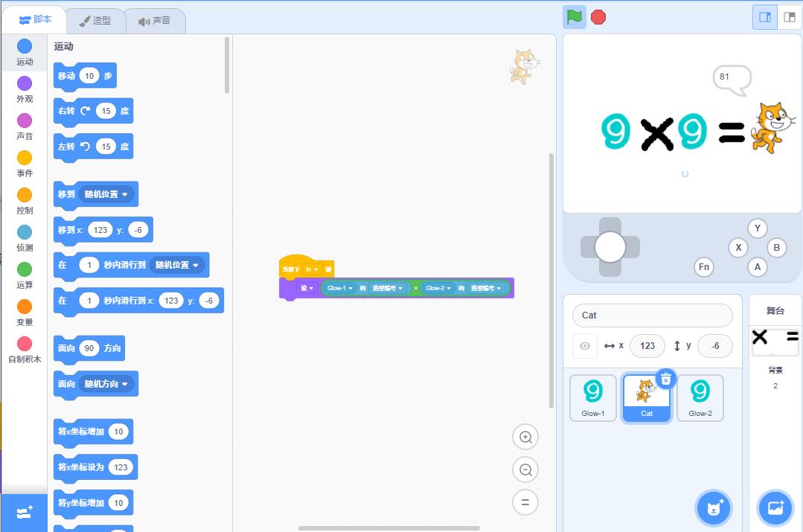
Task: Stop the project with red stop icon
Action: pos(598,17)
